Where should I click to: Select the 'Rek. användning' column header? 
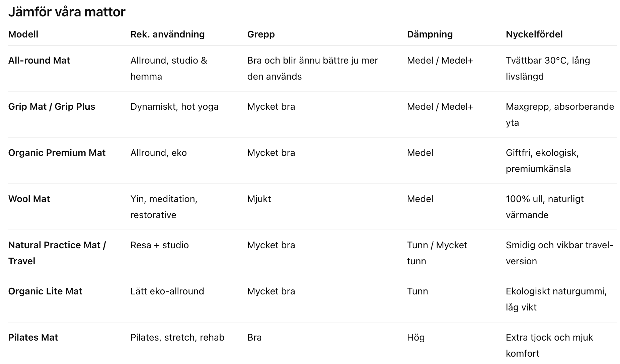[x=167, y=34]
